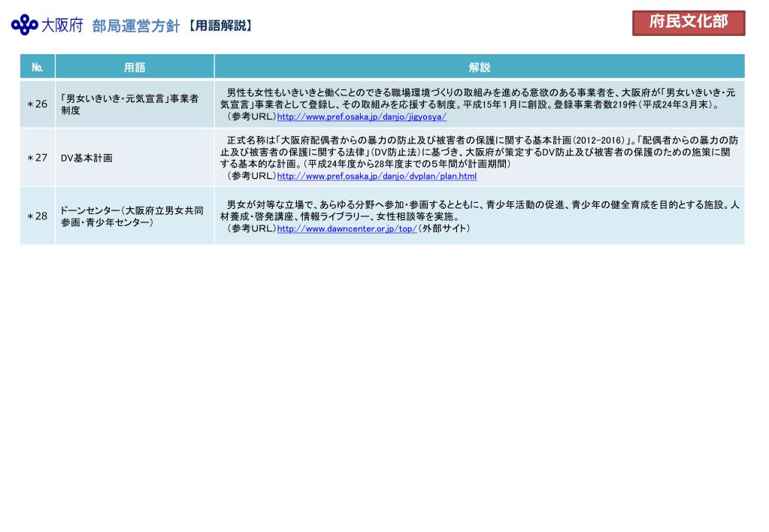This screenshot has width=769, height=532.
Task: Click the ドーンセンター term cell
Action: click(x=135, y=216)
